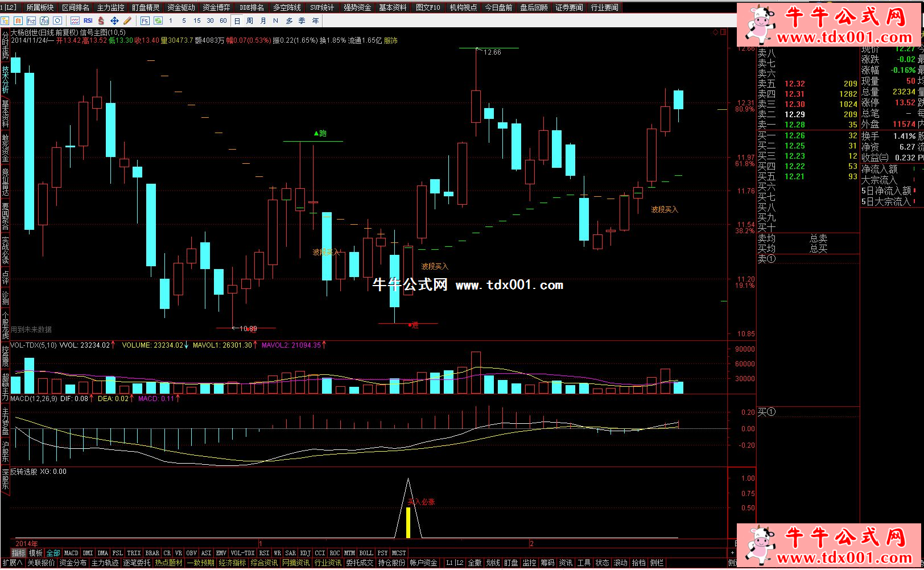Screen dimensions: 924x570
Task: Open the 多 multi-period selector
Action: (x=289, y=20)
